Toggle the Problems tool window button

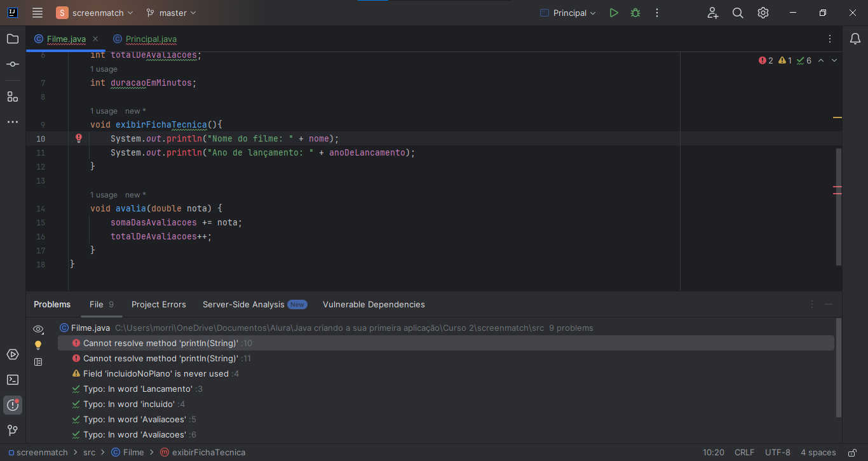point(13,405)
